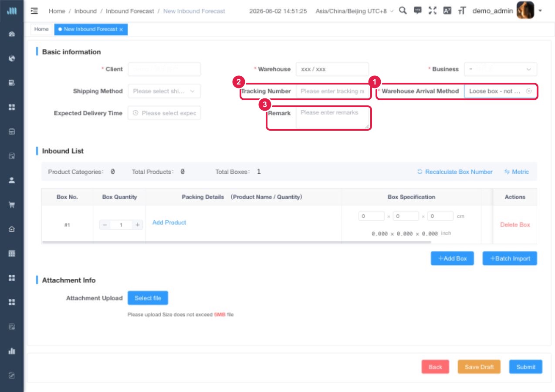Increase box quantity with plus button

[137, 225]
